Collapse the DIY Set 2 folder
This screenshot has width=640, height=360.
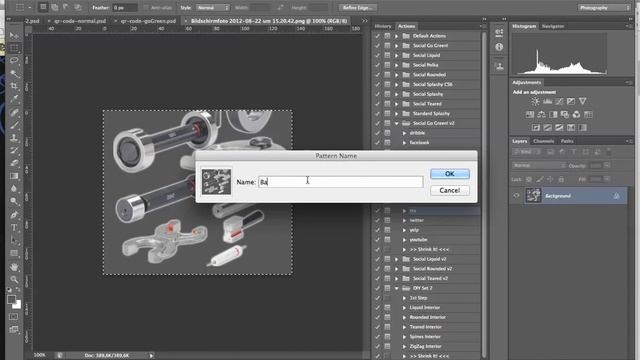[396, 288]
